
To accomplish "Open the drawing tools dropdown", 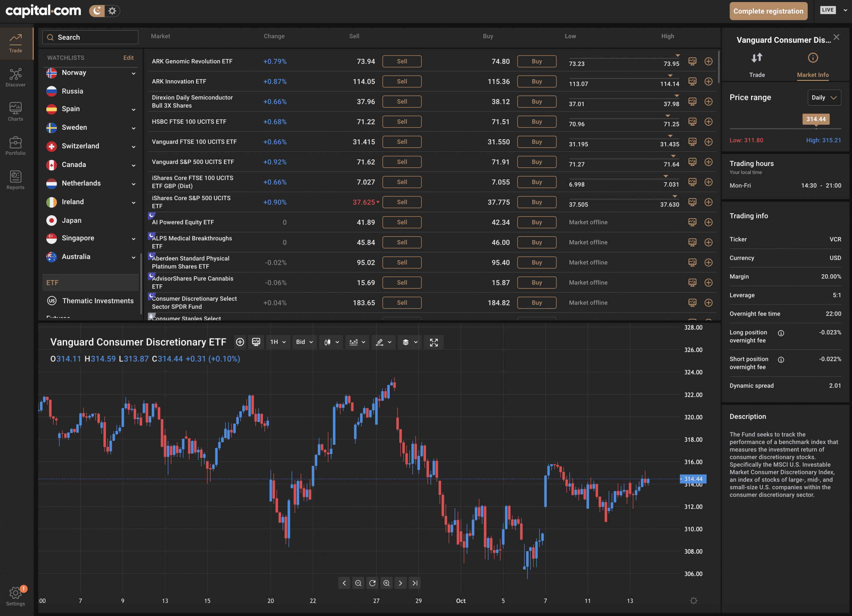I will click(384, 342).
